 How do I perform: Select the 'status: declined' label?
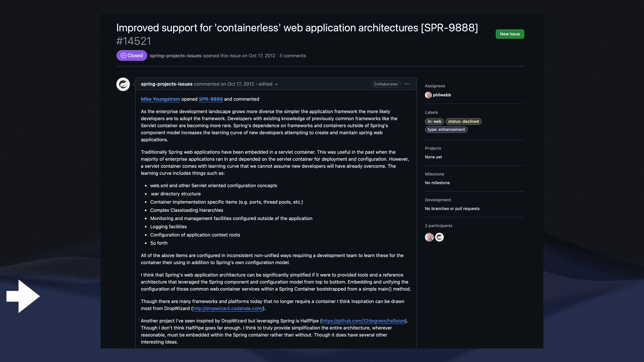(463, 121)
